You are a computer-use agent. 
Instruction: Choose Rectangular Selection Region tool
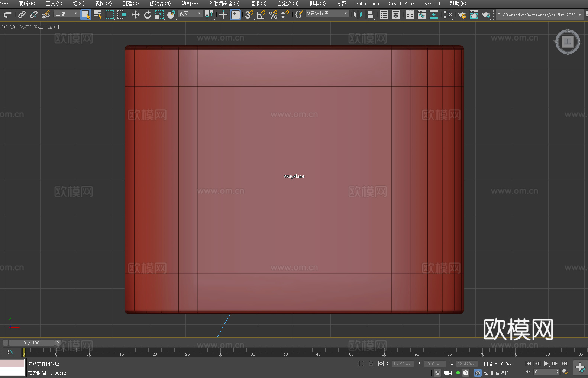(110, 14)
